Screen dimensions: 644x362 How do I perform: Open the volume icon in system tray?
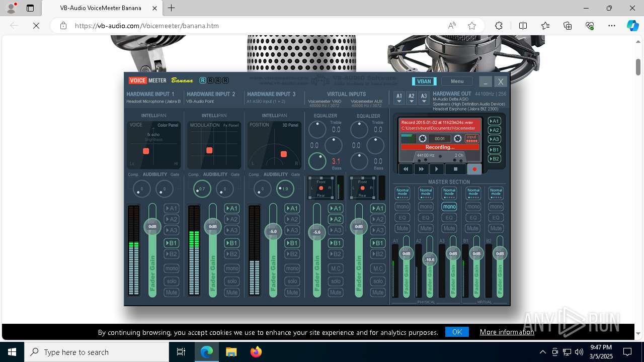(579, 352)
